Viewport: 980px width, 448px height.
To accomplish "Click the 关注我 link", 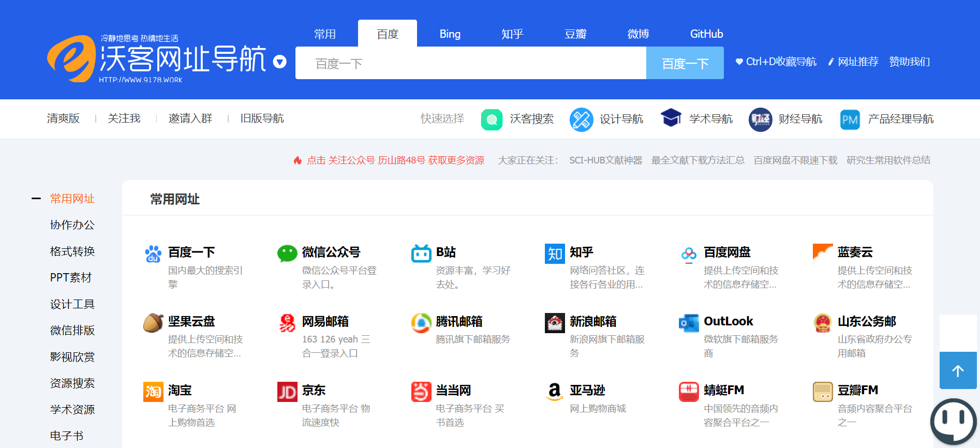I will [x=124, y=118].
